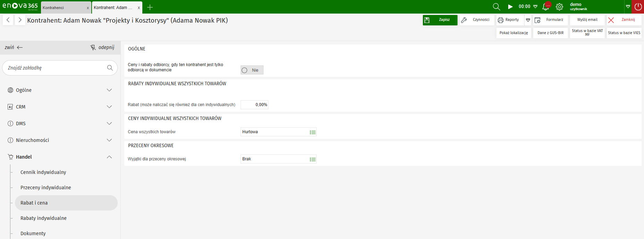644x239 pixels.
Task: Open settings gear icon
Action: 559,7
